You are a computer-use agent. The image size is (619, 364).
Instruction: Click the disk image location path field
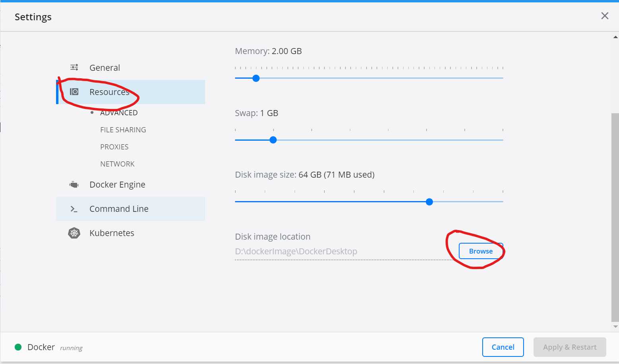click(x=344, y=252)
